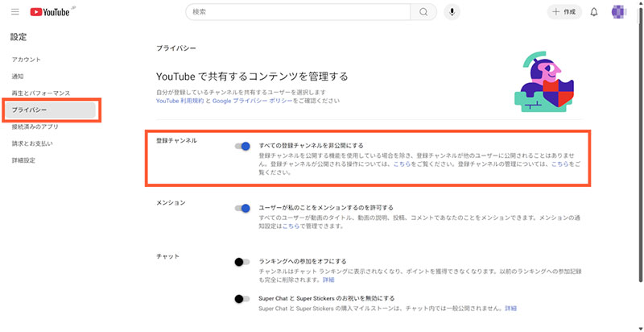Click the search magnifier button
Viewport: 644px width, 332px height.
(x=423, y=12)
